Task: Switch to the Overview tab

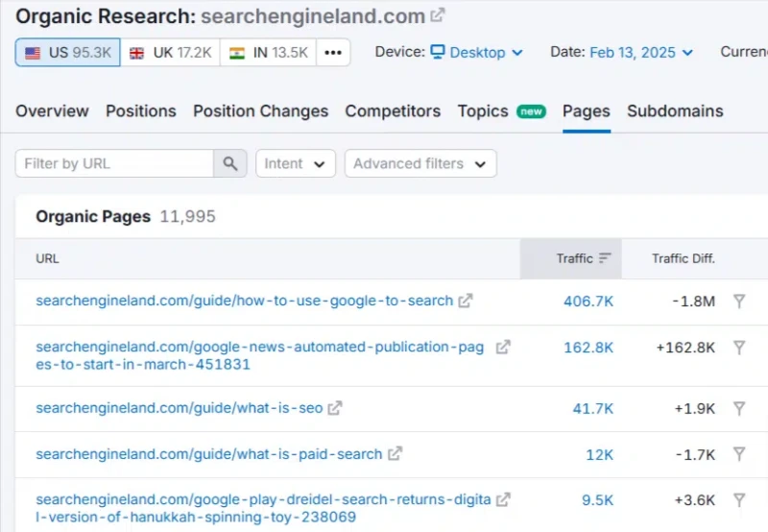Action: point(52,111)
